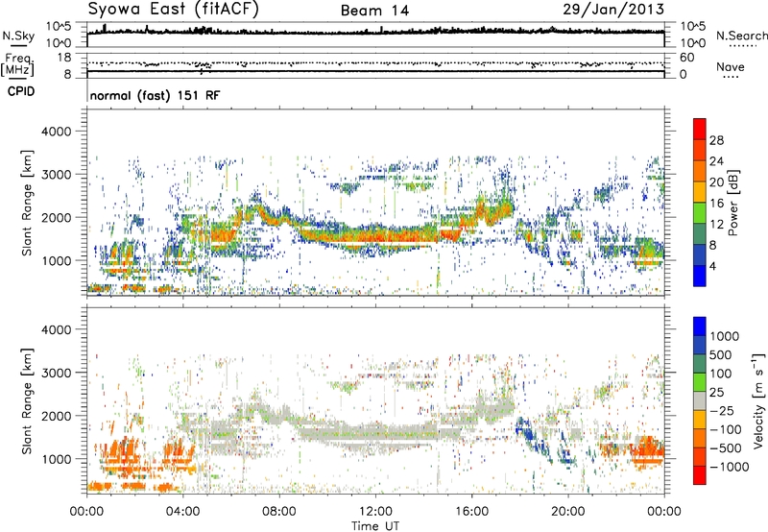The image size is (768, 532).
Task: Click the "28" Power colorbar tick
Action: click(716, 140)
